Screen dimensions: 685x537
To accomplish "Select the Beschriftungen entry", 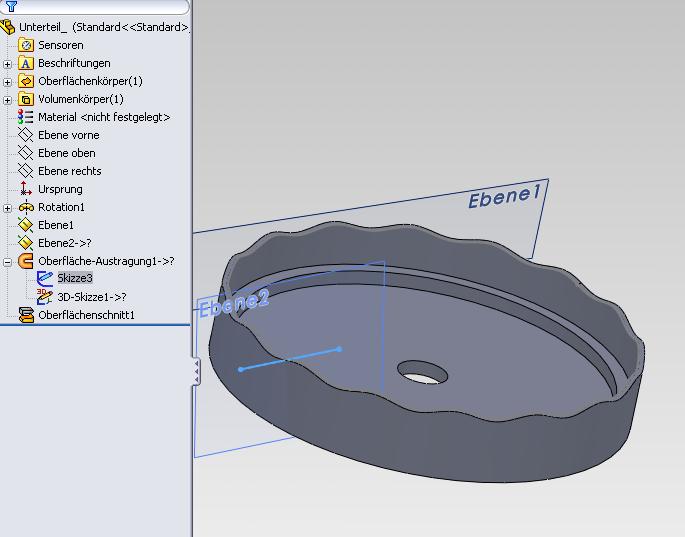I will pos(74,63).
